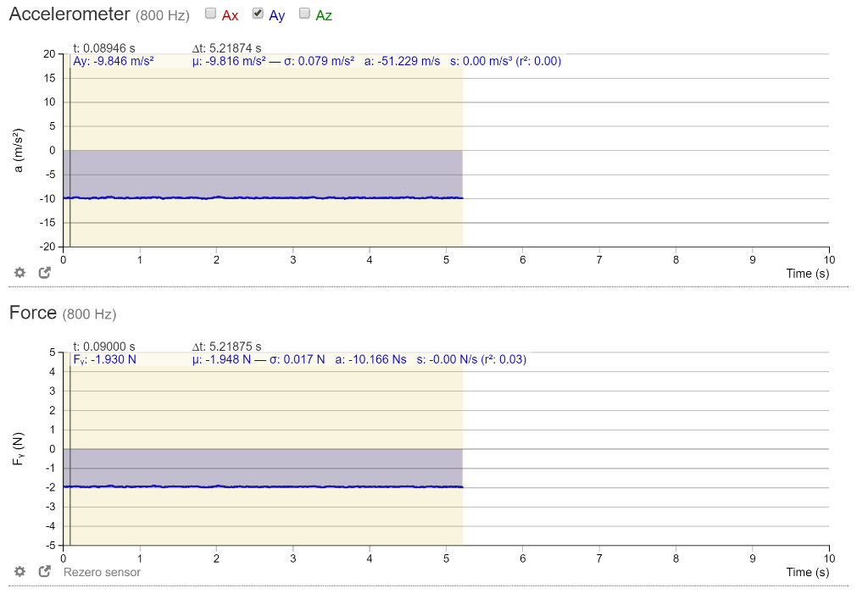868x605 pixels.
Task: Click the "σ: 0.079 m/s²" deviation value
Action: click(x=320, y=62)
